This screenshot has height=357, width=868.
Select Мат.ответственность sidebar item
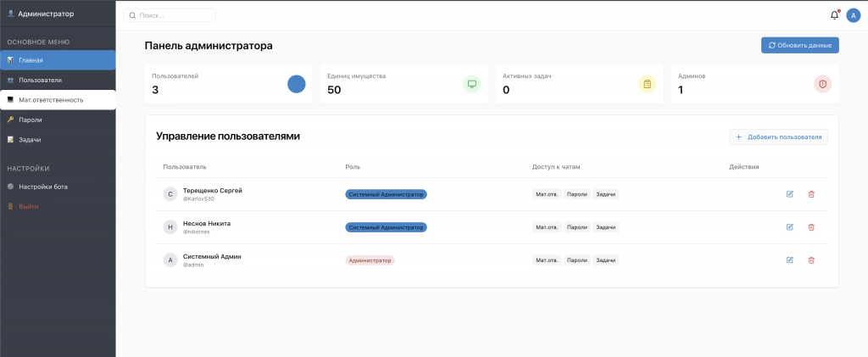click(x=57, y=100)
